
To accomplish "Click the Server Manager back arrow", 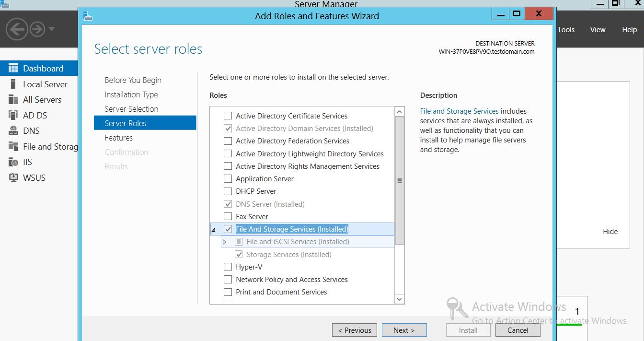I will pos(16,29).
